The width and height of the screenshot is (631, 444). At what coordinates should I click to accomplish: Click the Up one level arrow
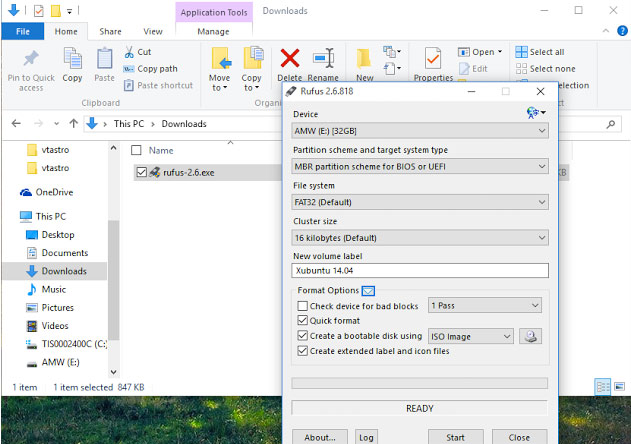tap(73, 124)
